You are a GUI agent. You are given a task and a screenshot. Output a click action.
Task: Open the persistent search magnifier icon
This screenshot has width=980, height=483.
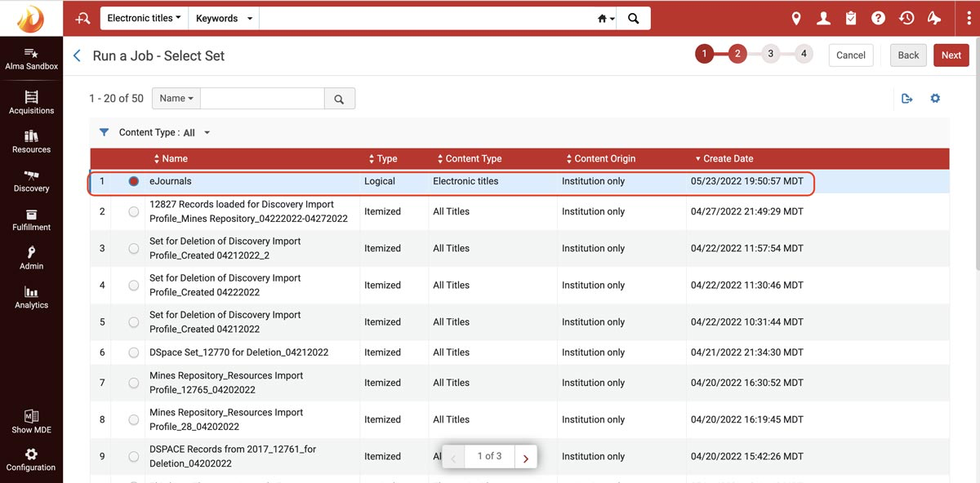82,18
